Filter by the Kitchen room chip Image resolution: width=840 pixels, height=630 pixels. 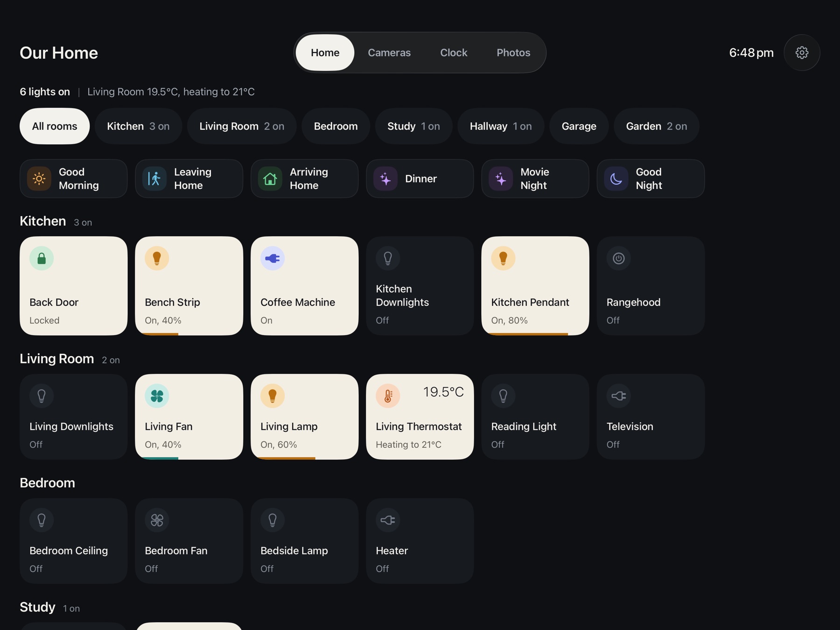pyautogui.click(x=138, y=126)
